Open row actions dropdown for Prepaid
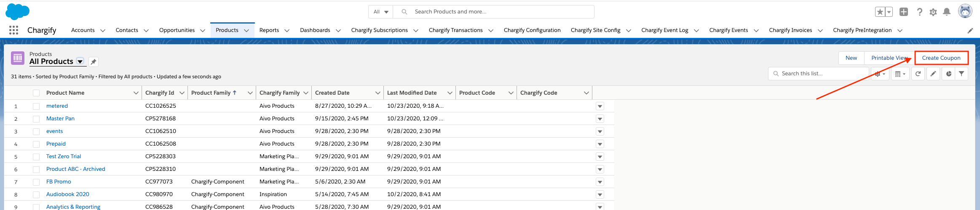Image resolution: width=980 pixels, height=210 pixels. [600, 144]
